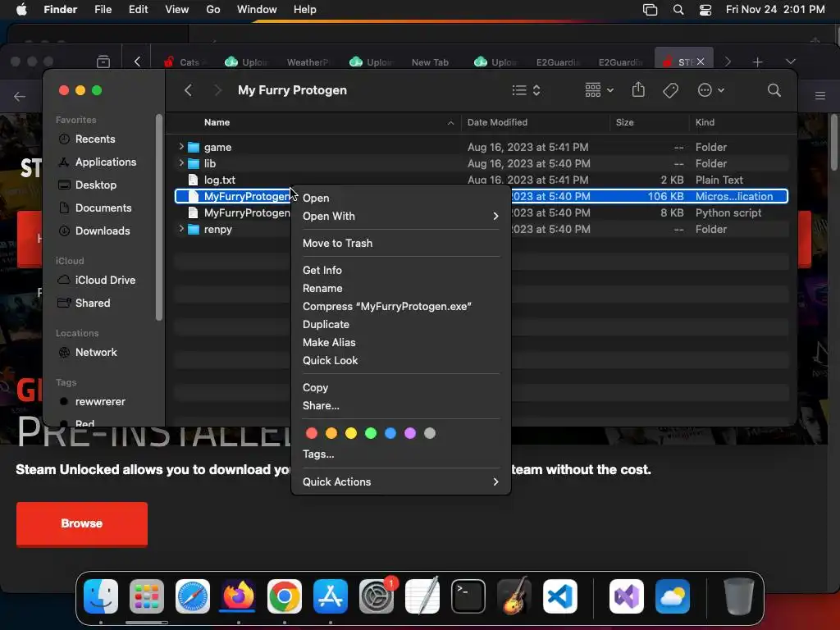Open the ellipsis action menu in Finder toolbar

click(x=711, y=90)
